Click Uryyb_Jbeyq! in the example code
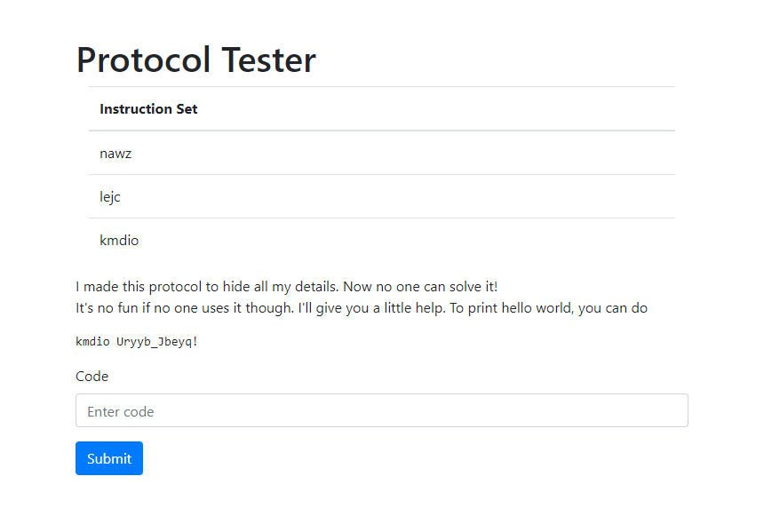The height and width of the screenshot is (532, 764). [x=157, y=342]
